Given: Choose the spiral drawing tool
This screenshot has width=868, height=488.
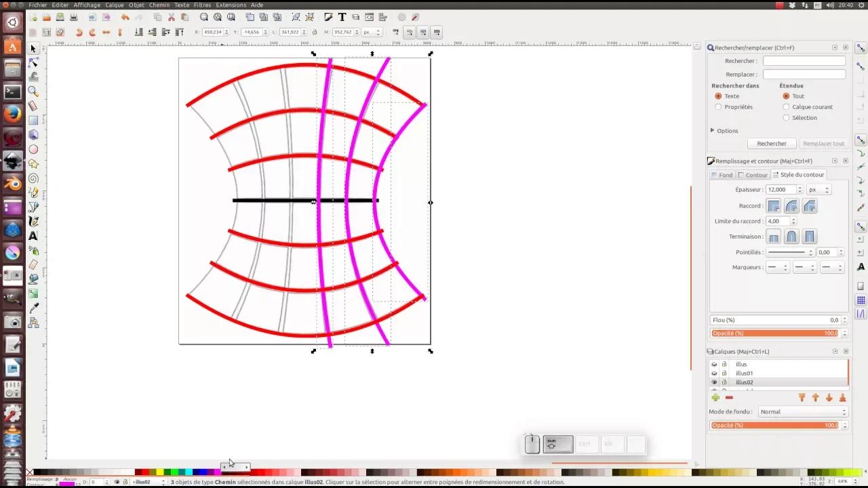Looking at the screenshot, I should 33,176.
